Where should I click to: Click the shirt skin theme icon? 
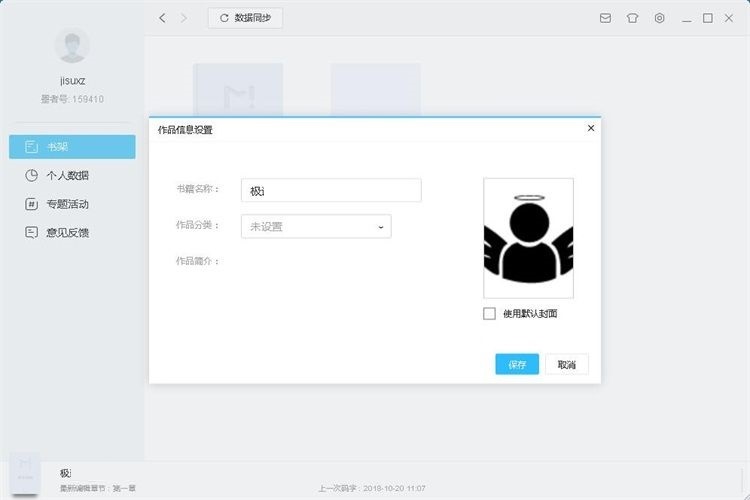click(x=632, y=18)
